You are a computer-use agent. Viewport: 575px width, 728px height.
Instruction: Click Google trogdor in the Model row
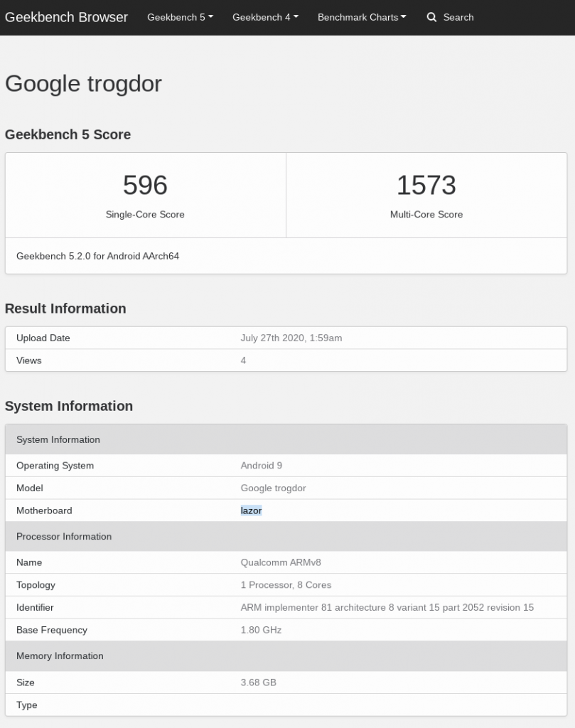[x=274, y=488]
